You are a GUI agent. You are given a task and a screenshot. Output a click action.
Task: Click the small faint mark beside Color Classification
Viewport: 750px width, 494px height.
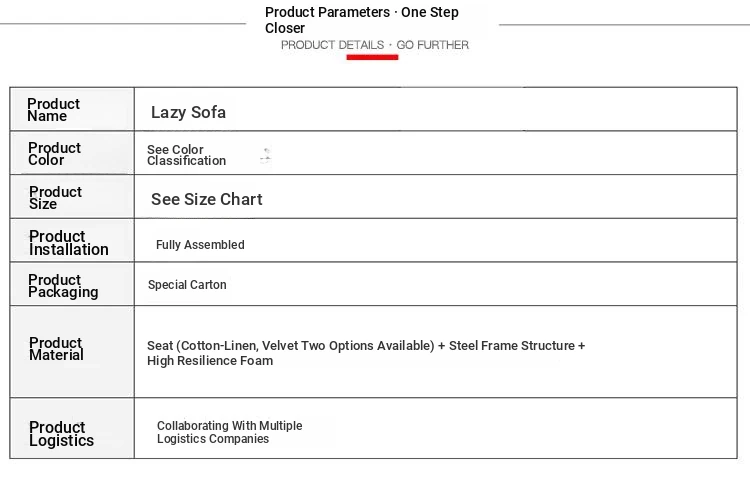(266, 156)
